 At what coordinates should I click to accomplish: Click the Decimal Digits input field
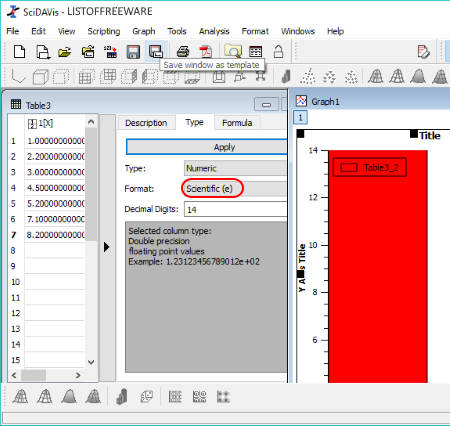tap(235, 209)
